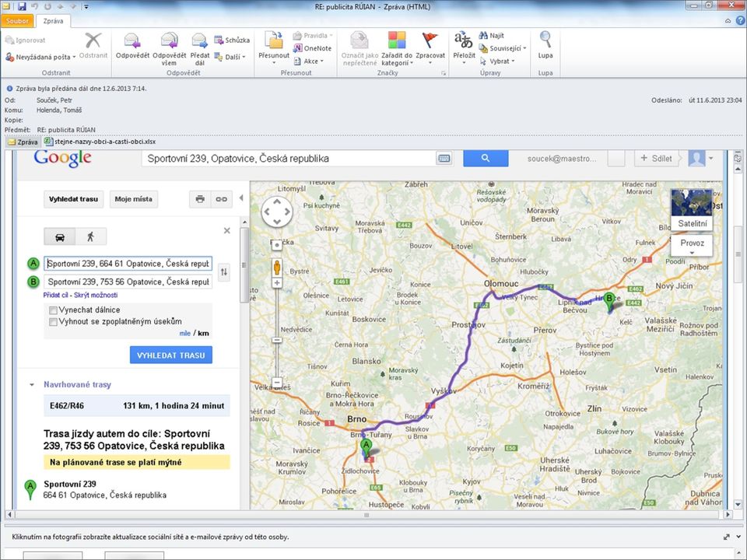The image size is (747, 560).
Task: Click destination address field B
Action: 128,282
